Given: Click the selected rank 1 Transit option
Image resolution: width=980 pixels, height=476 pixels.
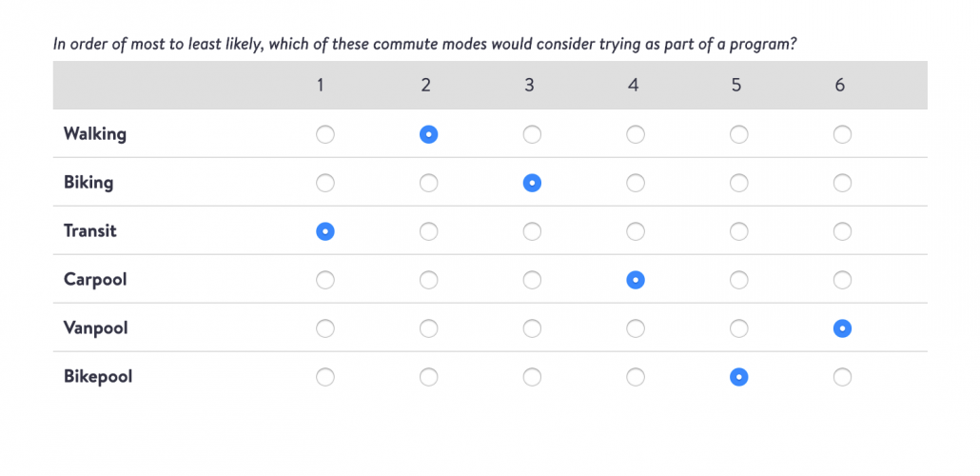Looking at the screenshot, I should 325,232.
